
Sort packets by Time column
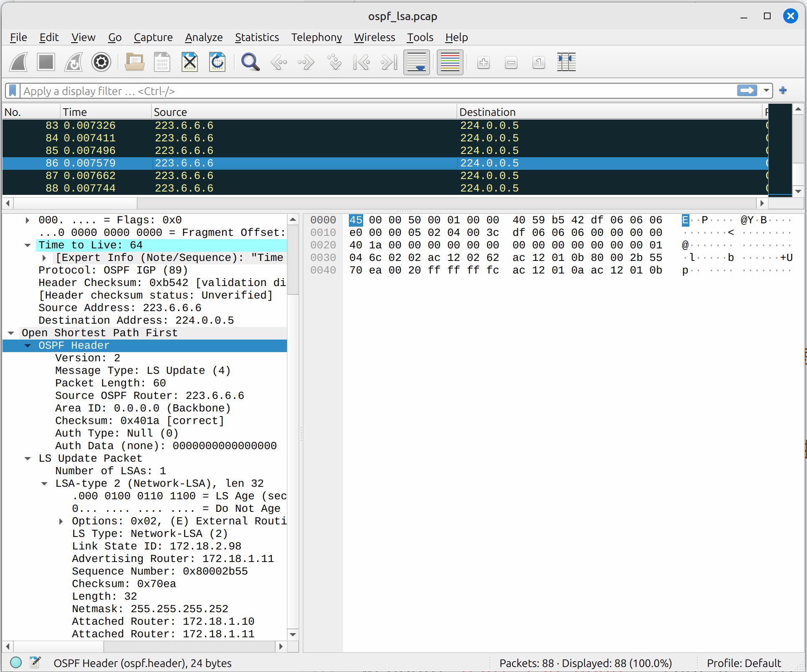tap(106, 112)
